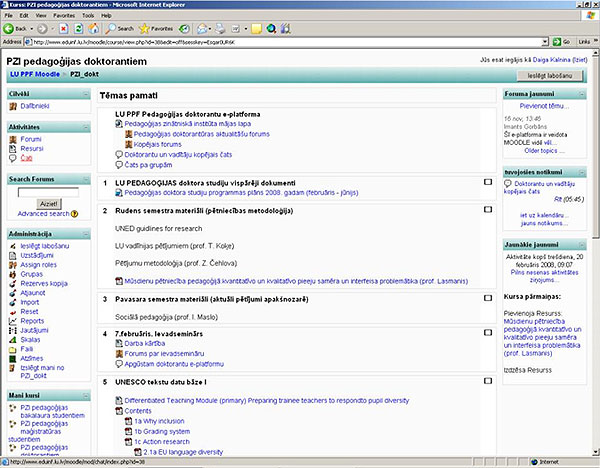
Task: Click the Jautājumi questions icon
Action: (13, 330)
